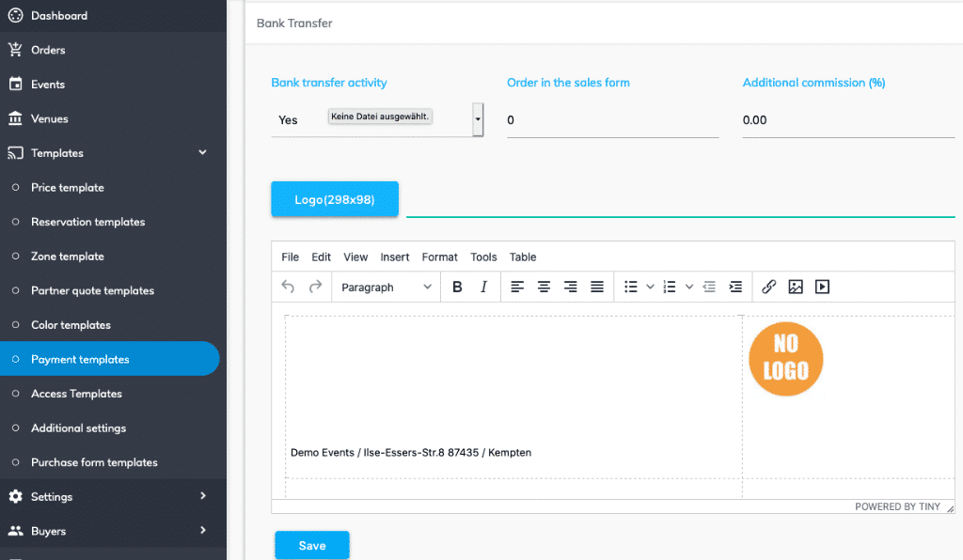Center align text in the editor

tap(544, 287)
